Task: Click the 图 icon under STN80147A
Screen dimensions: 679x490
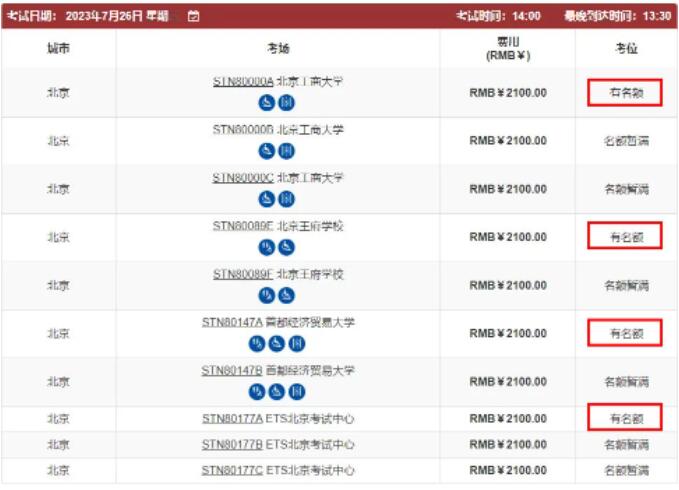Action: [297, 344]
